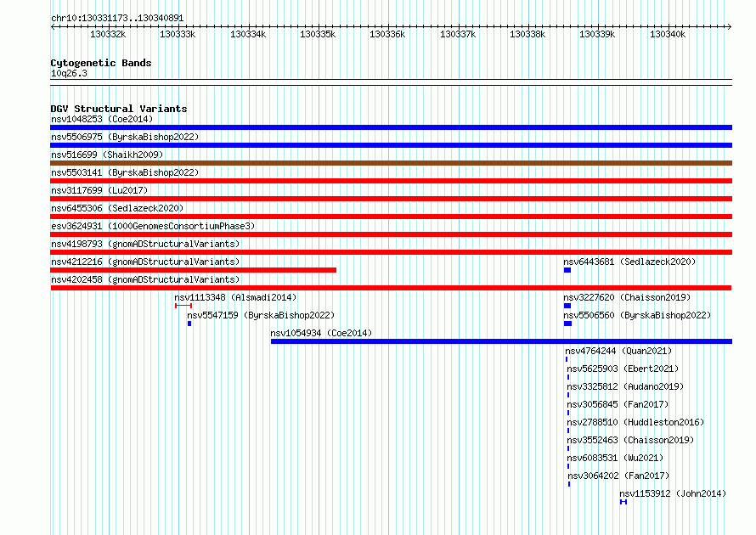Select the brown bar under nsv516699

pos(391,163)
